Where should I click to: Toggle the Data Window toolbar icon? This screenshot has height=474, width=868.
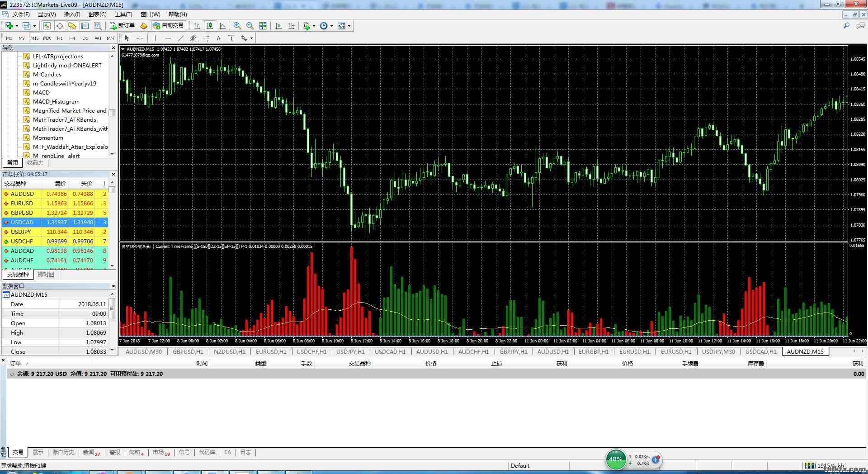pos(60,26)
